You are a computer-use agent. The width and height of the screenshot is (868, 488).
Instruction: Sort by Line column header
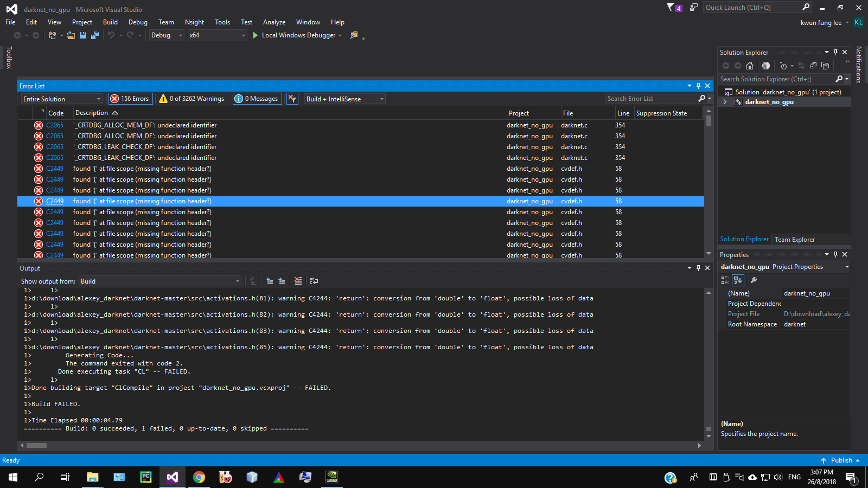coord(623,113)
